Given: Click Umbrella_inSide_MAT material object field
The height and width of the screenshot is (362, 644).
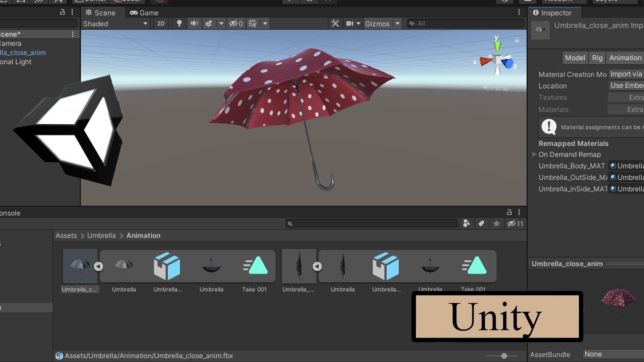Looking at the screenshot, I should (x=626, y=189).
